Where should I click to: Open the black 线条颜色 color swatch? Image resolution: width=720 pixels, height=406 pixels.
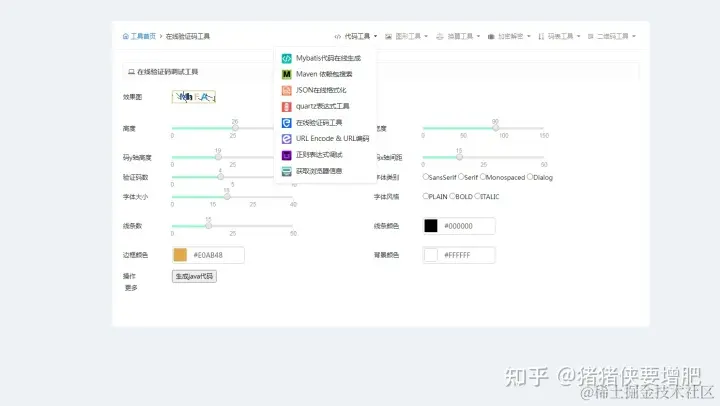431,226
